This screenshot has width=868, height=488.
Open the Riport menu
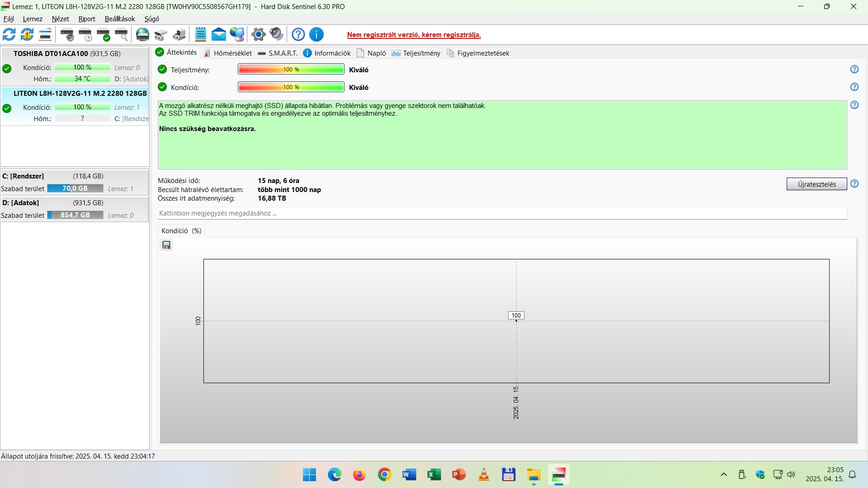[x=87, y=19]
